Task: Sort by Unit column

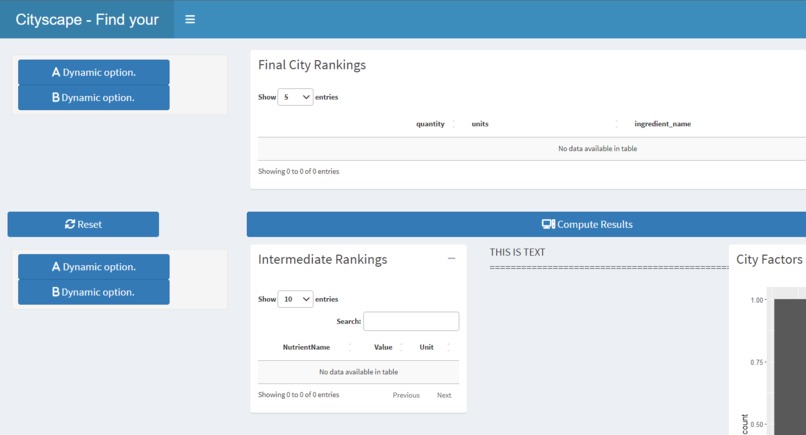Action: [x=427, y=347]
